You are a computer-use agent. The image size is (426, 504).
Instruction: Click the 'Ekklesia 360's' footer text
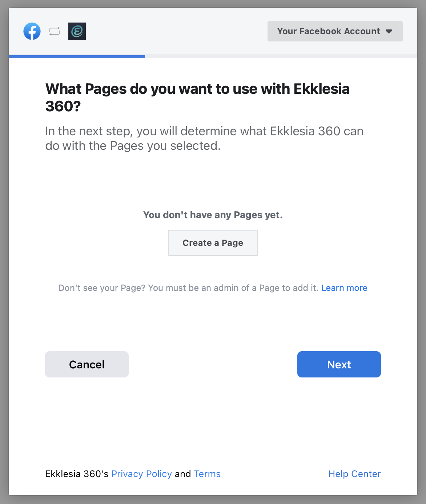(77, 474)
